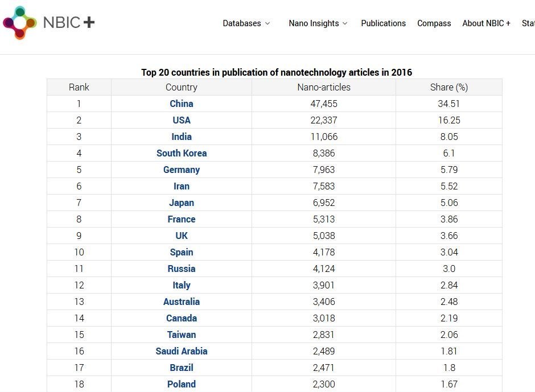This screenshot has width=535, height=392.
Task: Select India in the country list
Action: click(182, 137)
